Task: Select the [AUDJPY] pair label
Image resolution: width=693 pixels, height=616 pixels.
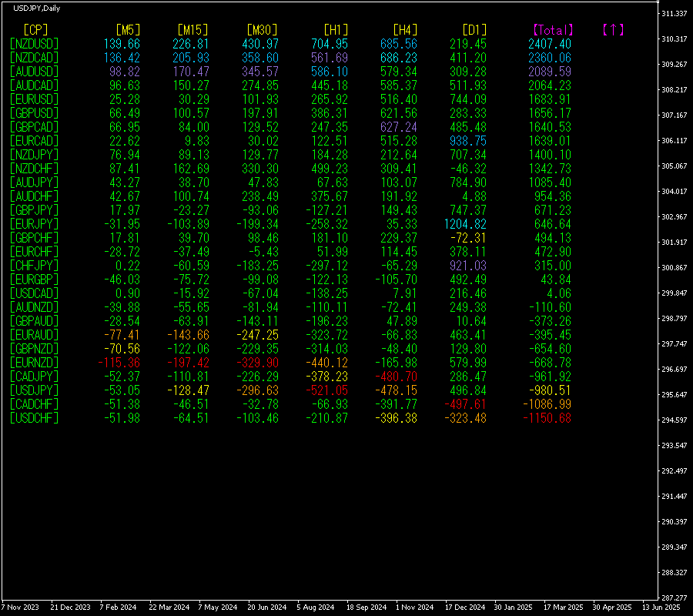Action: click(34, 182)
